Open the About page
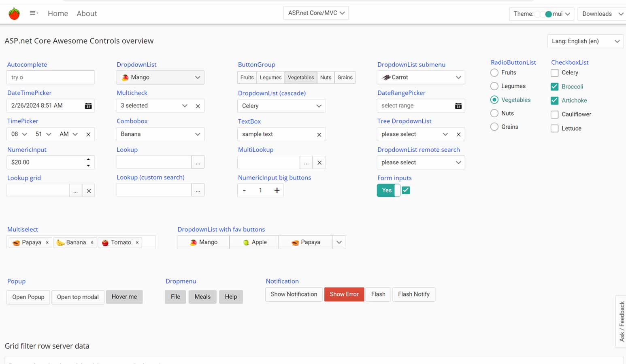 pos(87,14)
